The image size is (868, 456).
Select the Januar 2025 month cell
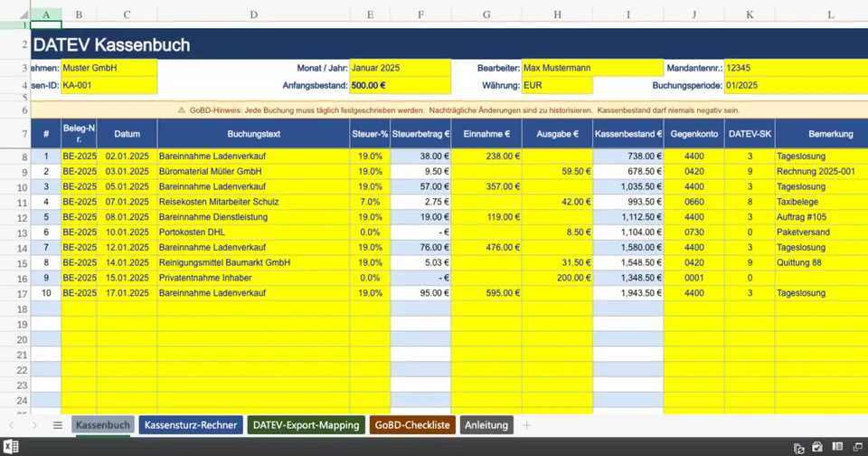[x=401, y=68]
